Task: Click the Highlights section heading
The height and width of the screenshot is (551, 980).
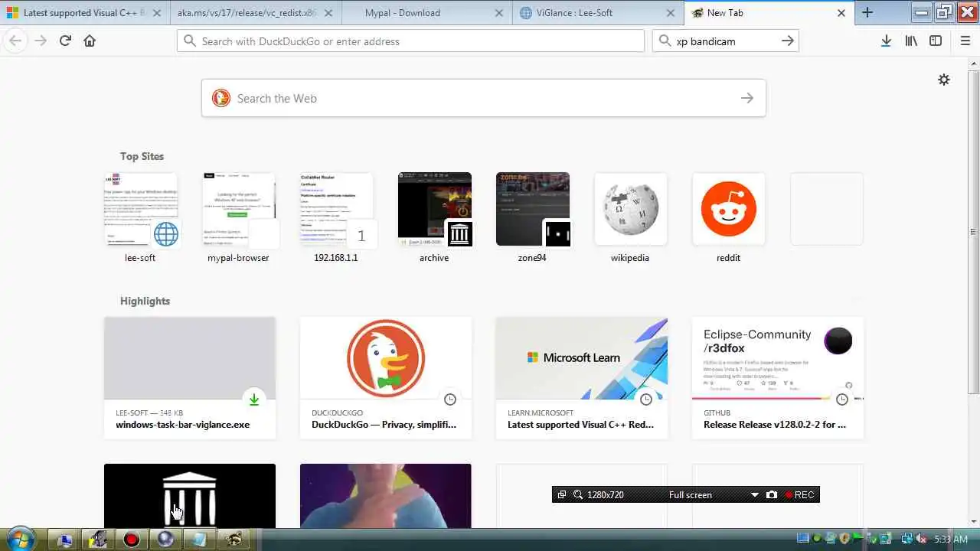Action: pyautogui.click(x=145, y=301)
